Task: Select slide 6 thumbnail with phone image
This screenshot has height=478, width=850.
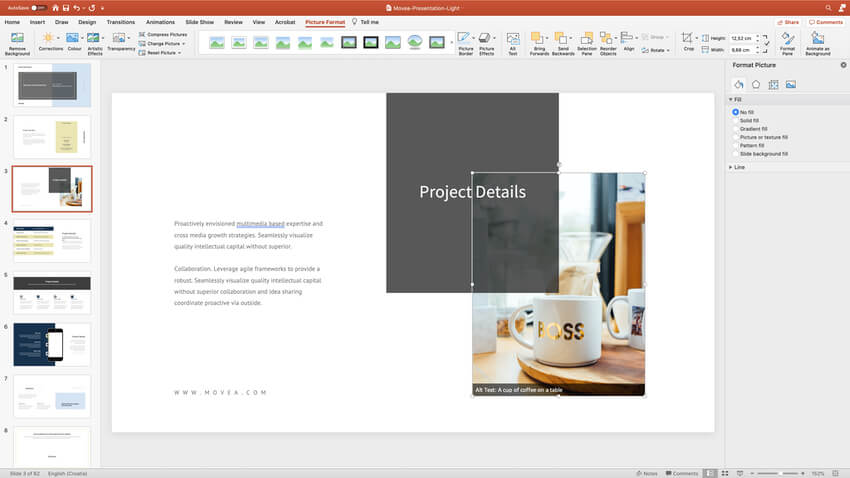Action: point(52,344)
